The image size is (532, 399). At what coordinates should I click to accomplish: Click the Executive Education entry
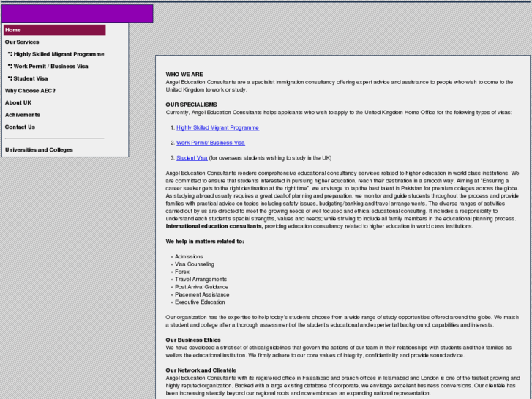[200, 302]
